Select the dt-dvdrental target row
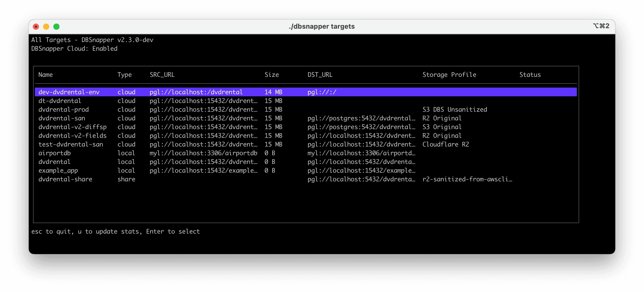 pos(60,101)
